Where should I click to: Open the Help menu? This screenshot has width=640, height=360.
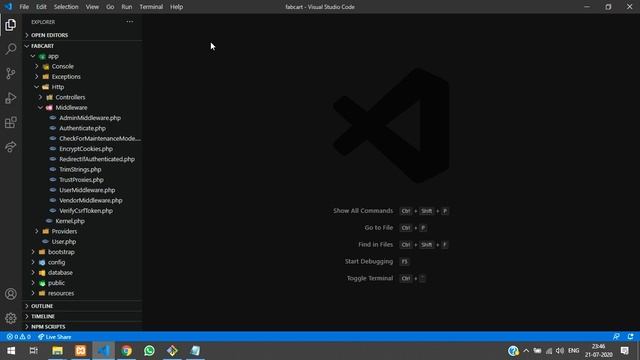(176, 7)
